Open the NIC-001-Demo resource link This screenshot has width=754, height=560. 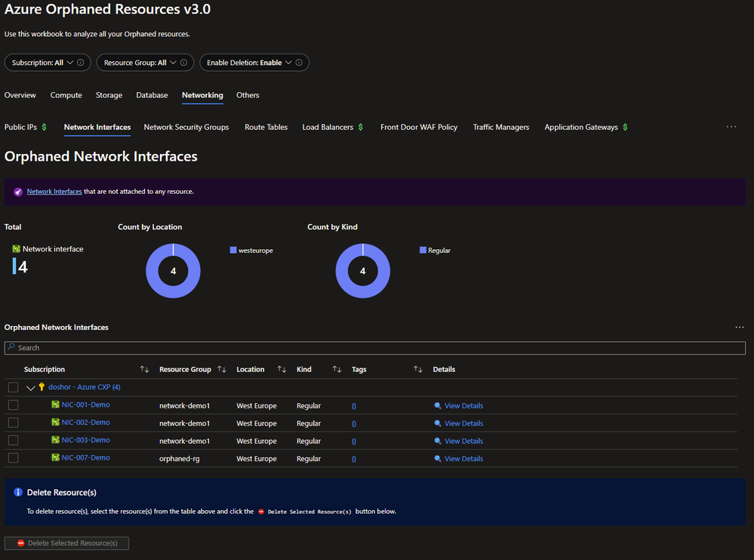tap(85, 405)
